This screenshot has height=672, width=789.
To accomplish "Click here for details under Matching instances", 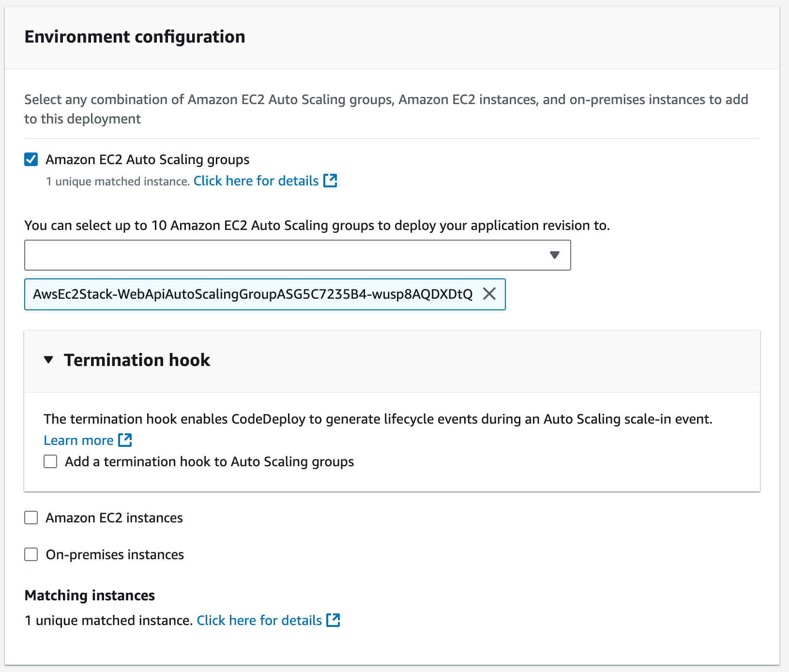I will (258, 620).
